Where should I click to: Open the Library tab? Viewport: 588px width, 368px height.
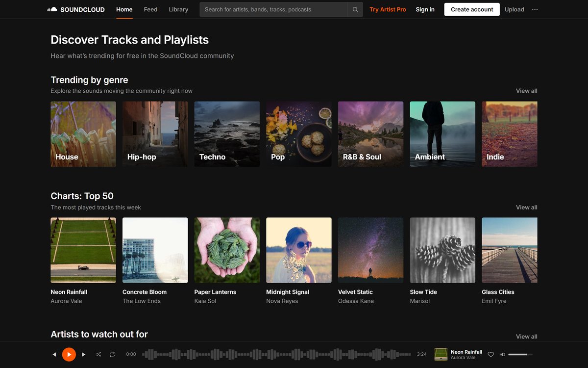click(178, 9)
